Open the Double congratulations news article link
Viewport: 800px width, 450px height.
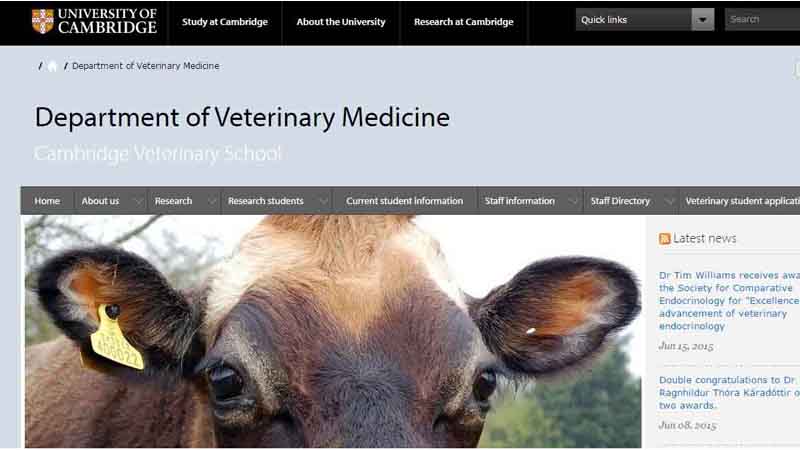point(729,392)
